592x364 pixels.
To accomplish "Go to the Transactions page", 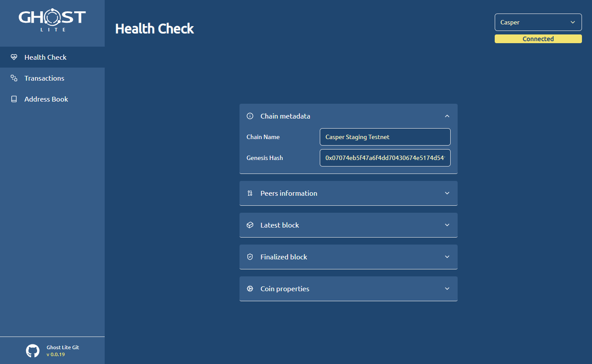I will click(x=52, y=78).
